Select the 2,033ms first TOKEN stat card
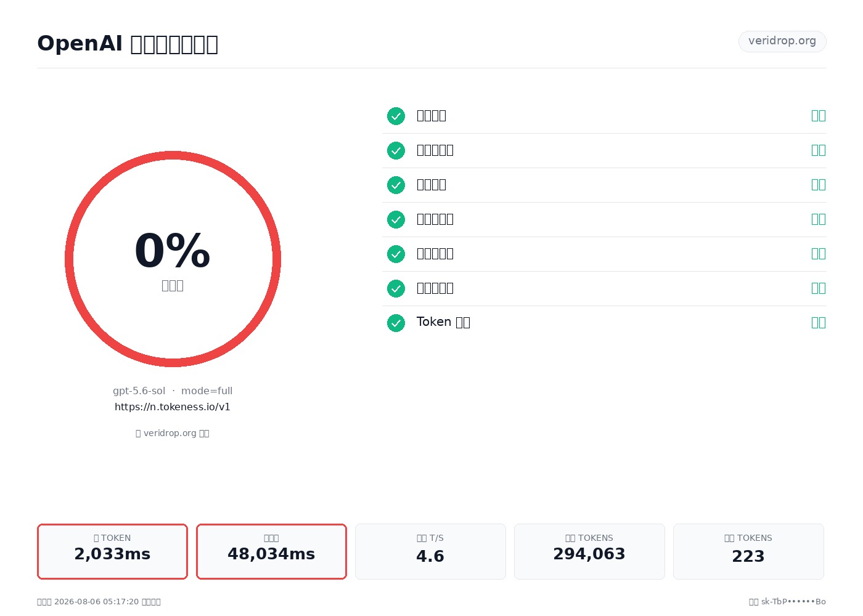The image size is (863, 616). pyautogui.click(x=112, y=551)
